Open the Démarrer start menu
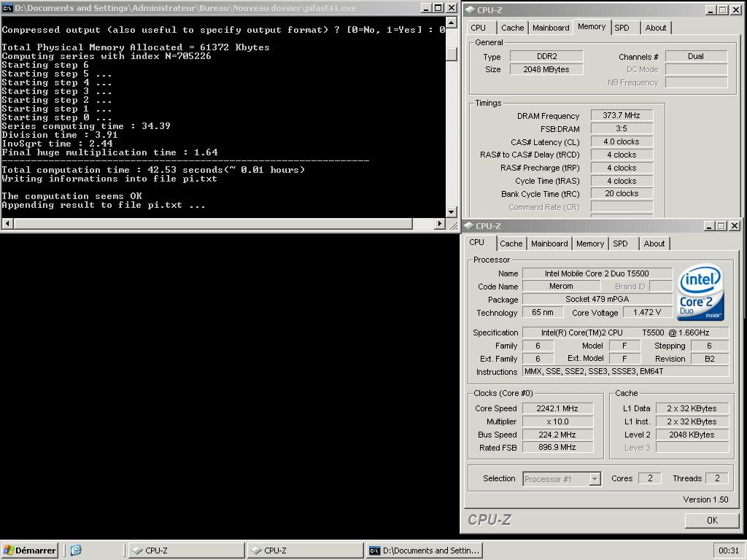The width and height of the screenshot is (747, 560). pyautogui.click(x=29, y=550)
